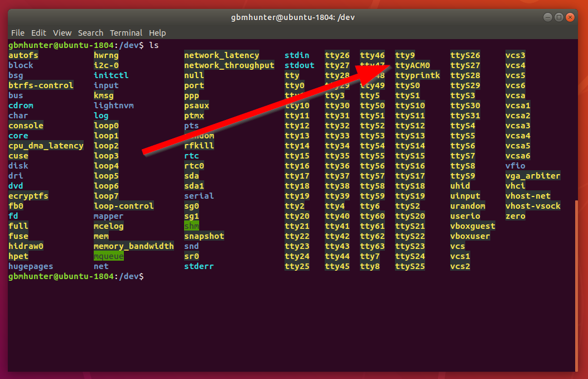Close the terminal window
This screenshot has height=379, width=588.
point(570,17)
